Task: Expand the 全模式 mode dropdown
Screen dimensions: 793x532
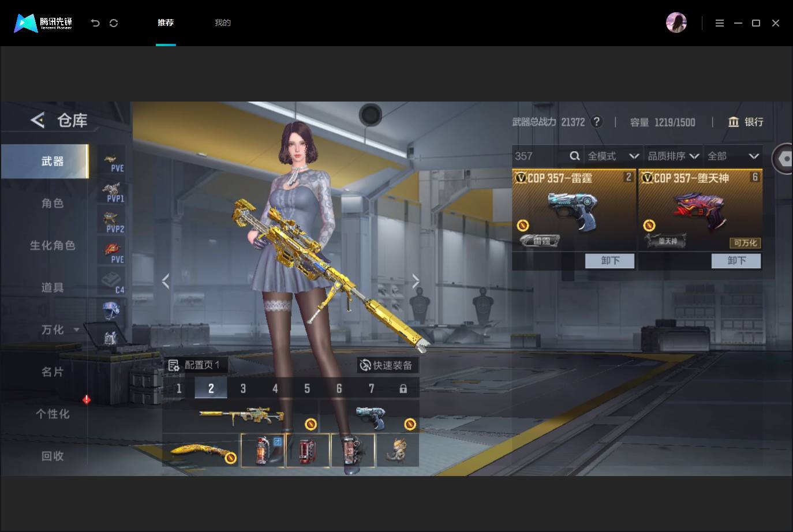Action: [x=613, y=156]
